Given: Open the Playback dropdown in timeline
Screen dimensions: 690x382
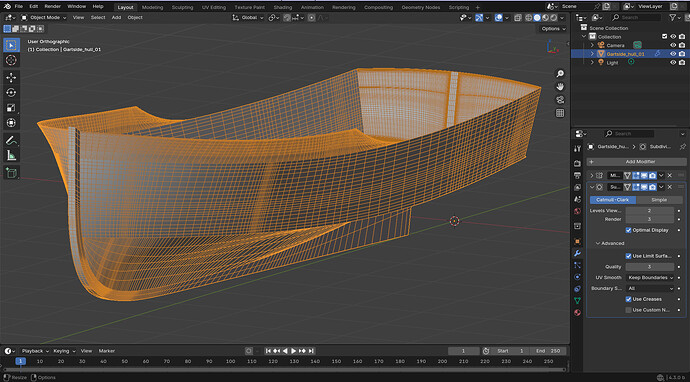Looking at the screenshot, I should (x=35, y=351).
